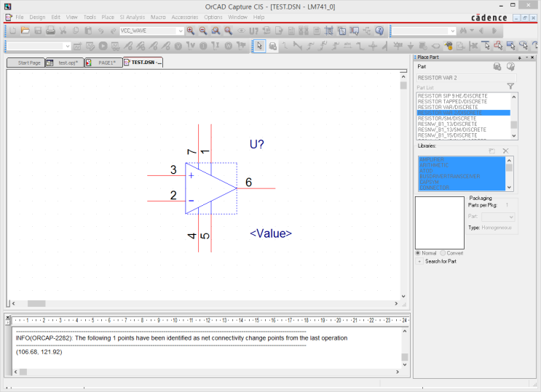
Task: Click the Snap to grid icon
Action: (329, 31)
